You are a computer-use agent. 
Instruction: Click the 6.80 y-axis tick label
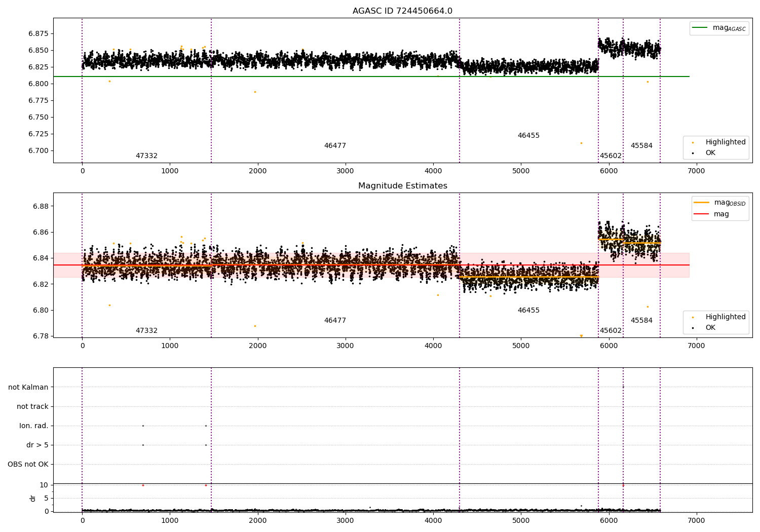click(41, 310)
